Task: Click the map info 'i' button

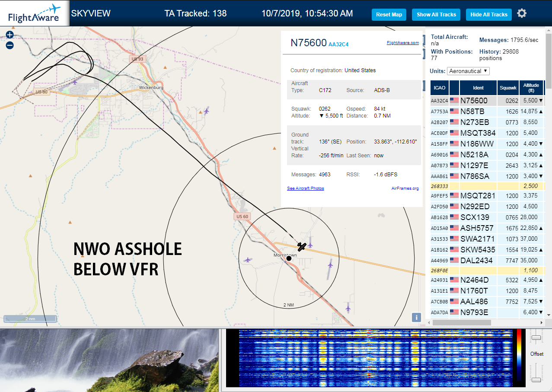Action: tap(416, 318)
